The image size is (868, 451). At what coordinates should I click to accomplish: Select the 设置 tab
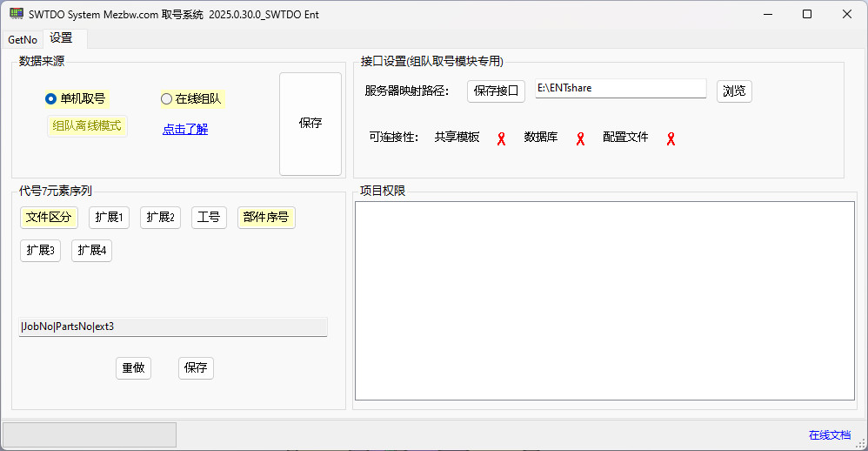[x=64, y=38]
